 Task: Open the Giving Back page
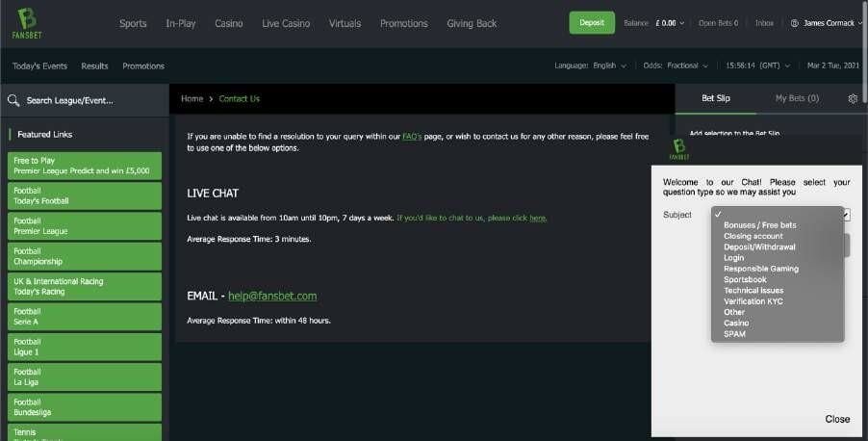(472, 23)
